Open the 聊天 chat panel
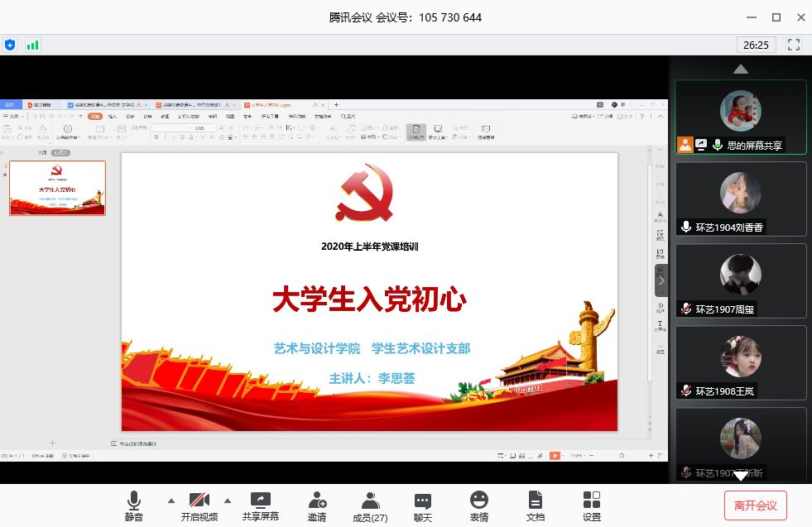This screenshot has width=812, height=527. point(423,505)
